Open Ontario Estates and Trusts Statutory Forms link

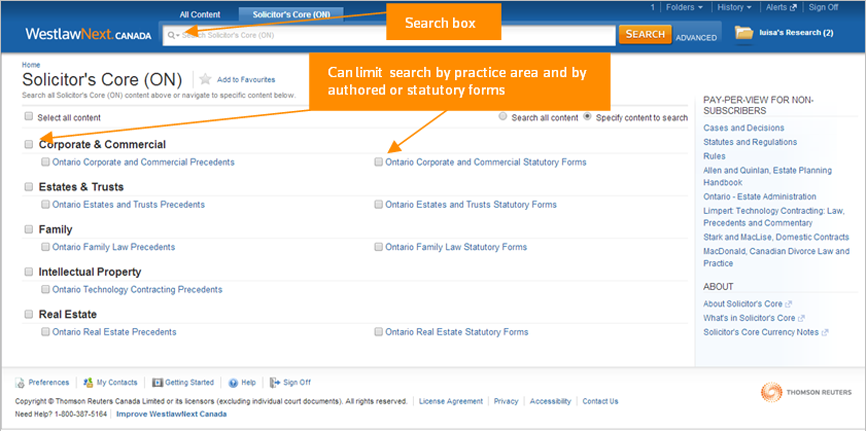point(471,204)
